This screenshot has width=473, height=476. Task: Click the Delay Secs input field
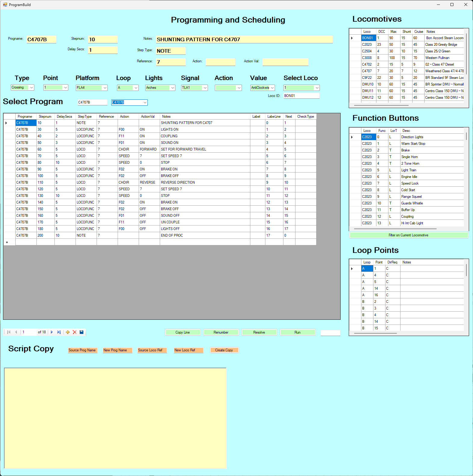[103, 50]
